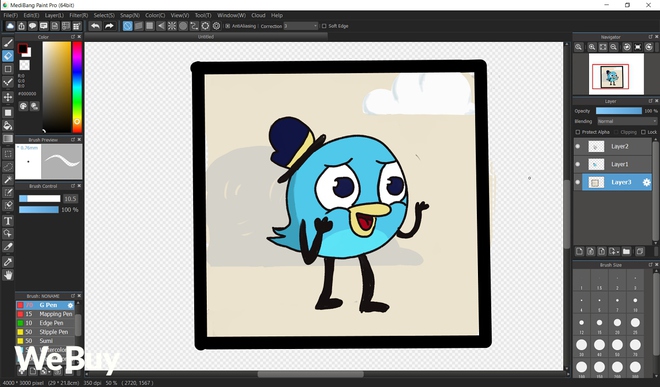Toggle AntiAliasing checkbox
The image size is (660, 387).
point(228,26)
